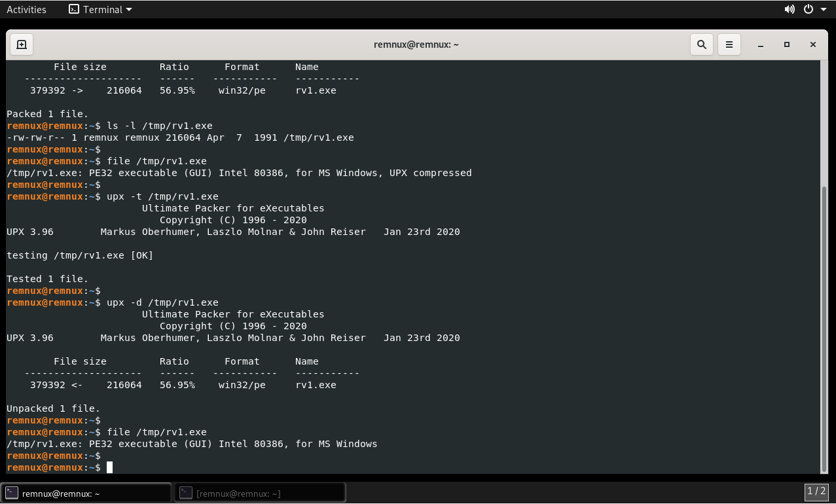Expand the system menu arrow
This screenshot has width=836, height=504.
coord(824,10)
